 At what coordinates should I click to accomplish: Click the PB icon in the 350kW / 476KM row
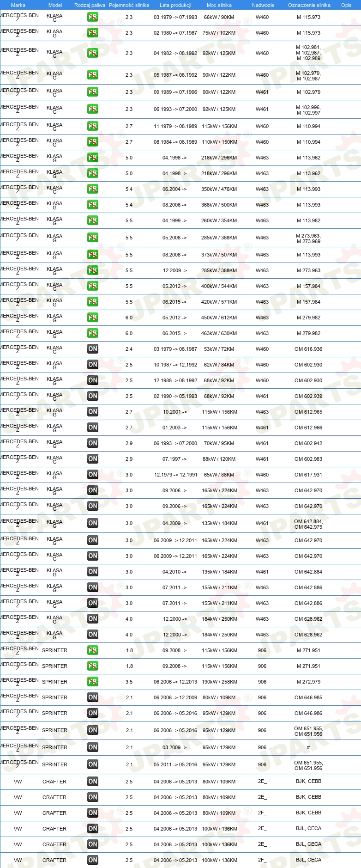[x=93, y=189]
